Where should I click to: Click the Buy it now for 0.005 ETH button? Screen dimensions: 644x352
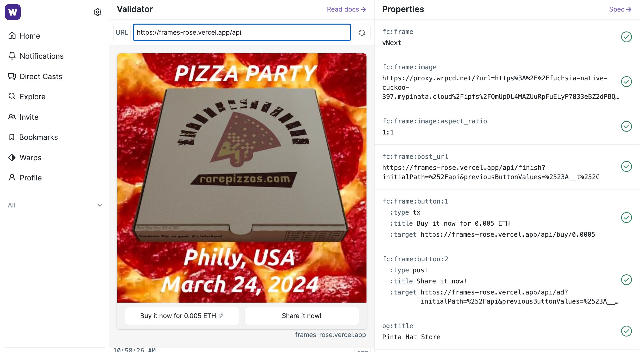[x=182, y=316]
